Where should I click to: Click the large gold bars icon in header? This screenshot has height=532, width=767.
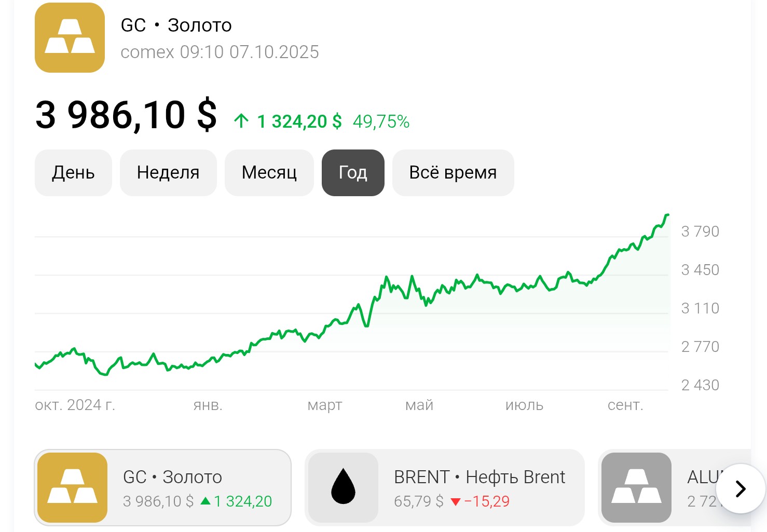(70, 38)
